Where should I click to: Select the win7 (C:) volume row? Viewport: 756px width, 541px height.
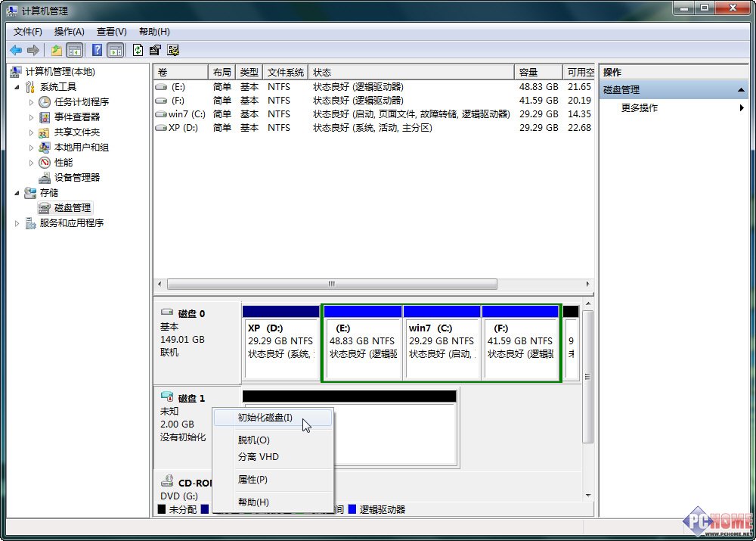[x=373, y=114]
